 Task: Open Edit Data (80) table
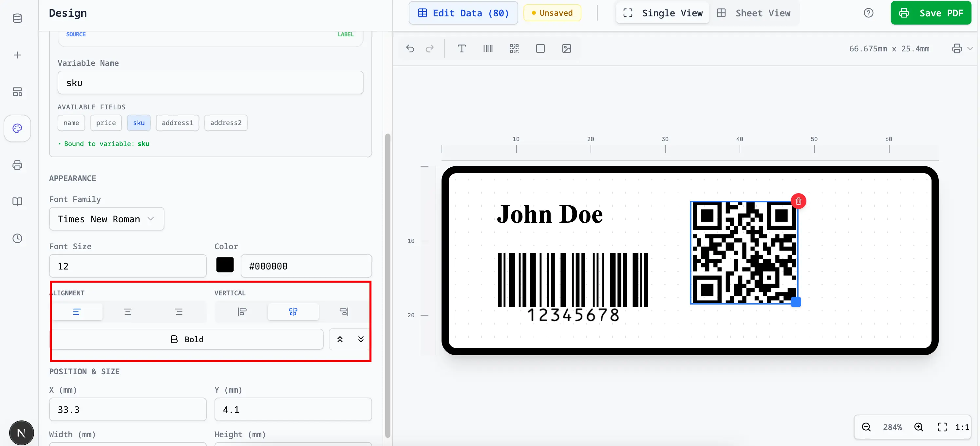tap(463, 13)
